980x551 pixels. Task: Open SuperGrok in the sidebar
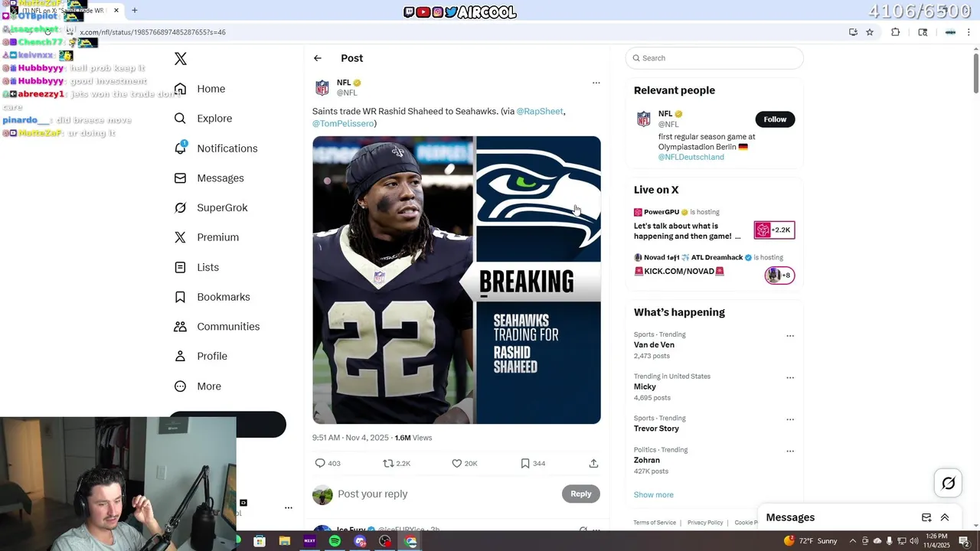pyautogui.click(x=211, y=207)
